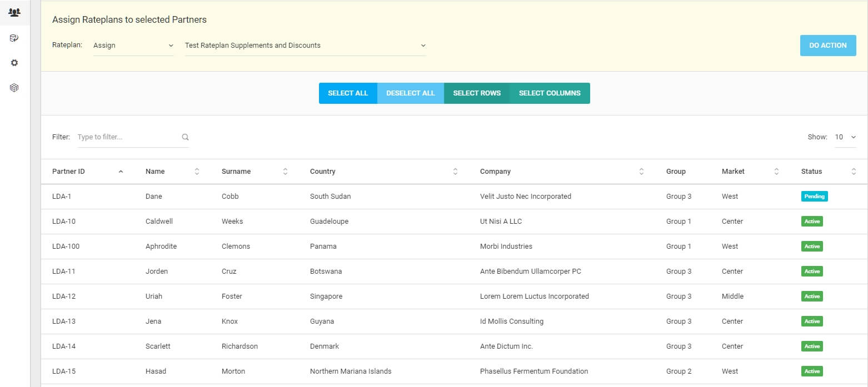Click the surname Cruz
868x387 pixels.
click(x=229, y=272)
